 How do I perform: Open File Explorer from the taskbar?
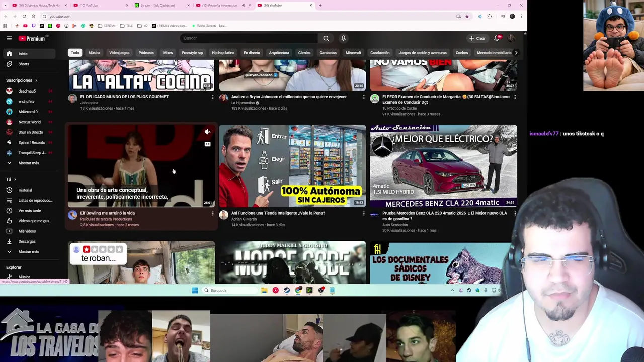pyautogui.click(x=264, y=290)
